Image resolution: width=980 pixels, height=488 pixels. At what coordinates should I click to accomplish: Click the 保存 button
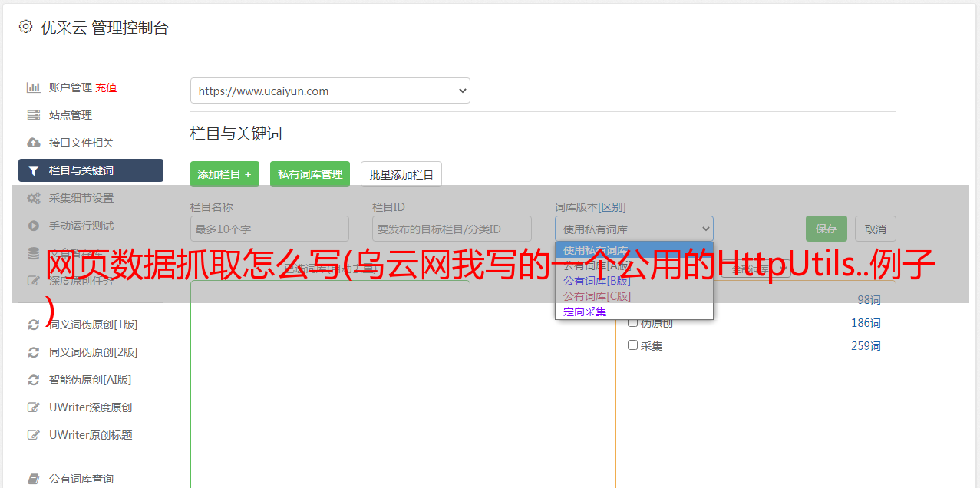[827, 229]
